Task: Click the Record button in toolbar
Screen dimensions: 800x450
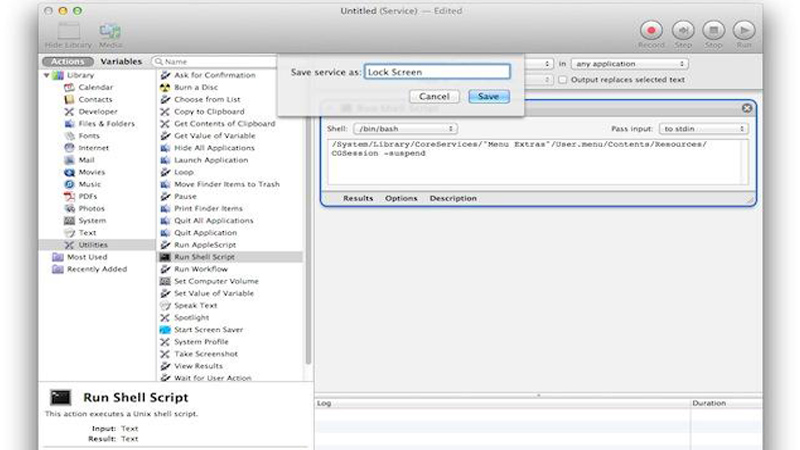Action: pos(651,30)
